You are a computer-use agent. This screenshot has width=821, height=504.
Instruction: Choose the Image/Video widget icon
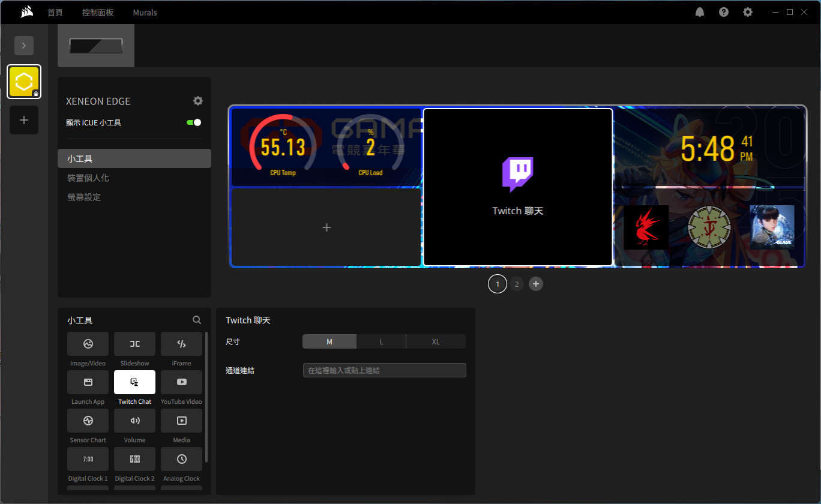[88, 344]
